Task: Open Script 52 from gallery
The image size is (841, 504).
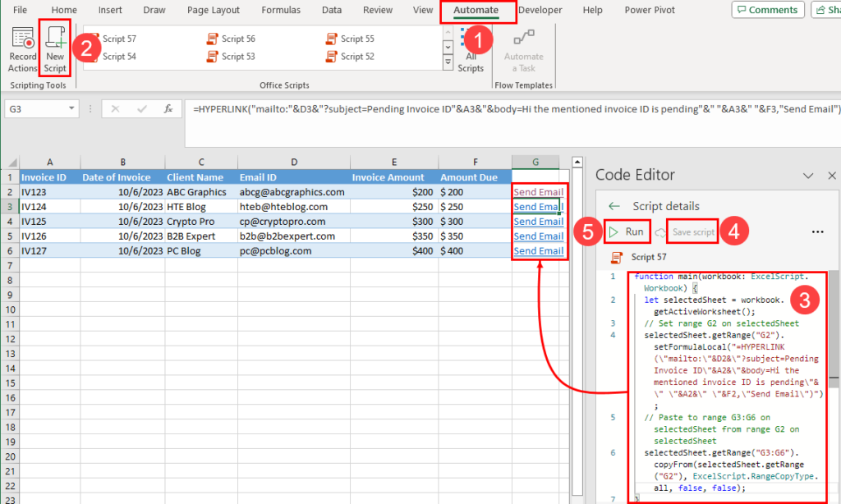Action: pyautogui.click(x=350, y=57)
